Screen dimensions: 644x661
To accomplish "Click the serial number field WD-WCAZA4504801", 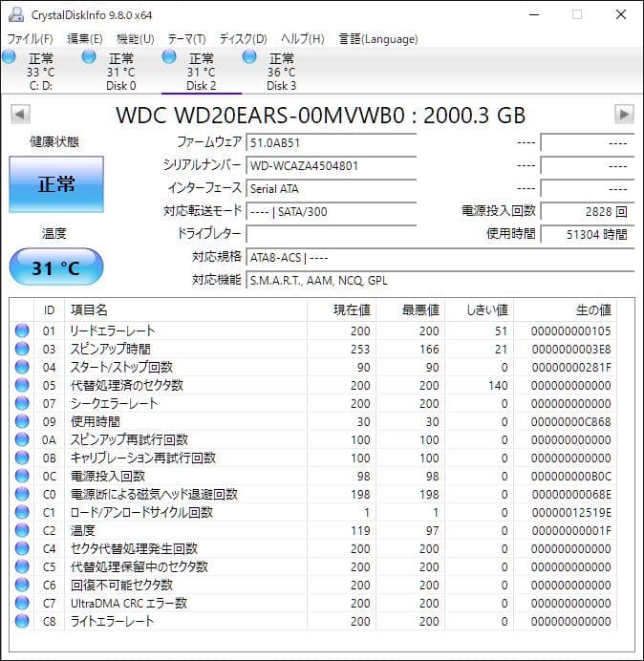I will click(x=332, y=165).
